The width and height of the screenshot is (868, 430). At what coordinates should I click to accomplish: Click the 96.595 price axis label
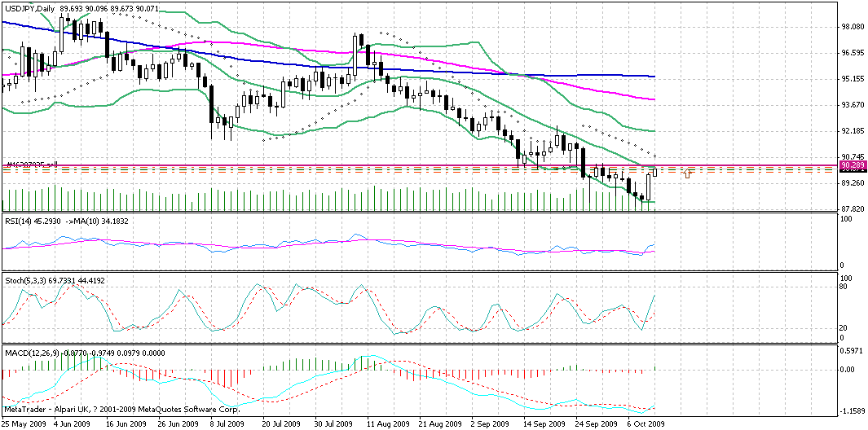point(852,53)
